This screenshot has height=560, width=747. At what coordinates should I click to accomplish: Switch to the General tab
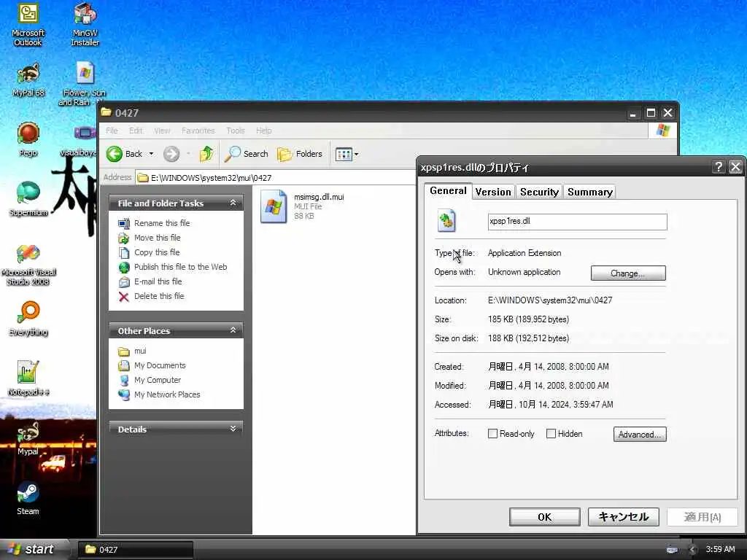point(448,191)
